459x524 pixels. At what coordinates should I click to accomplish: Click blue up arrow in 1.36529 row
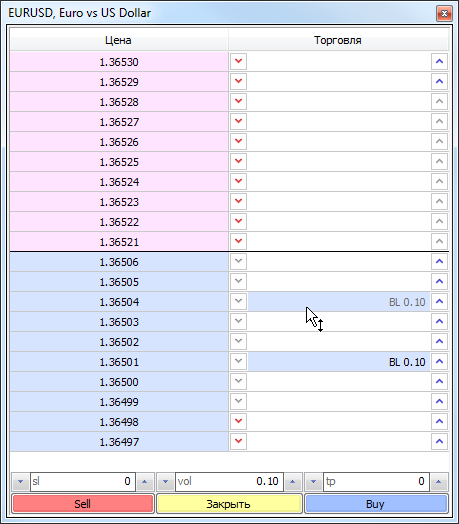pyautogui.click(x=439, y=82)
